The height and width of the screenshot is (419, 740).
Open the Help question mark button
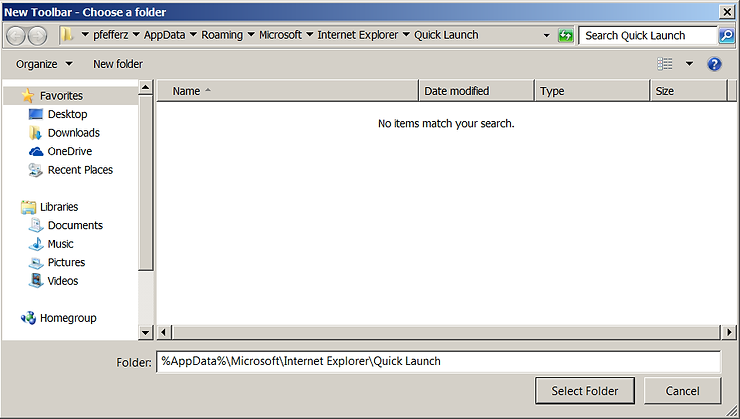[714, 64]
